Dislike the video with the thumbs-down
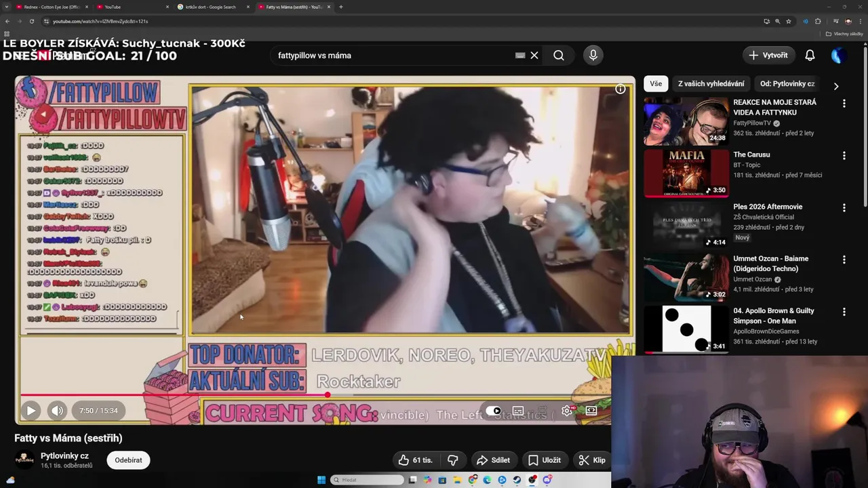This screenshot has width=868, height=488. (x=452, y=460)
